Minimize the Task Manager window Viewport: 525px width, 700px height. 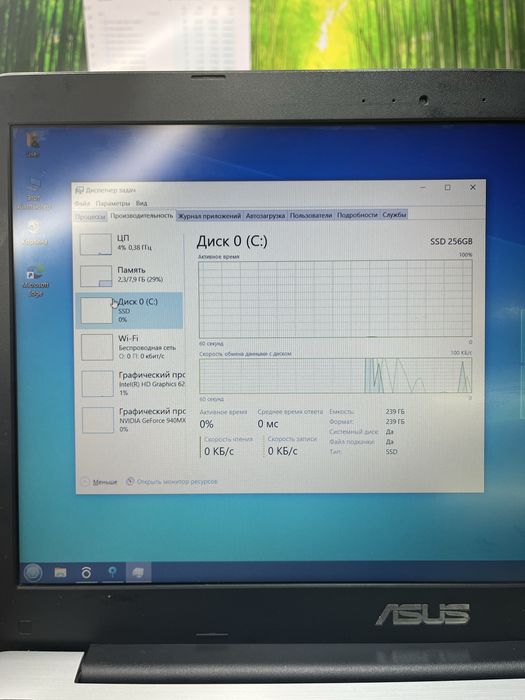click(x=423, y=188)
